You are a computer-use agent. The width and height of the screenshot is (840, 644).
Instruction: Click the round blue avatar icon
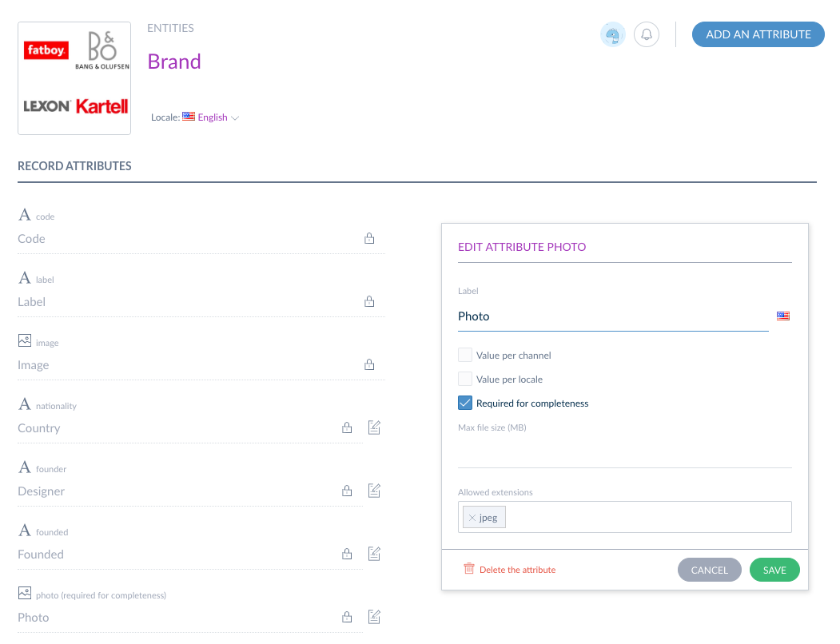click(x=613, y=34)
